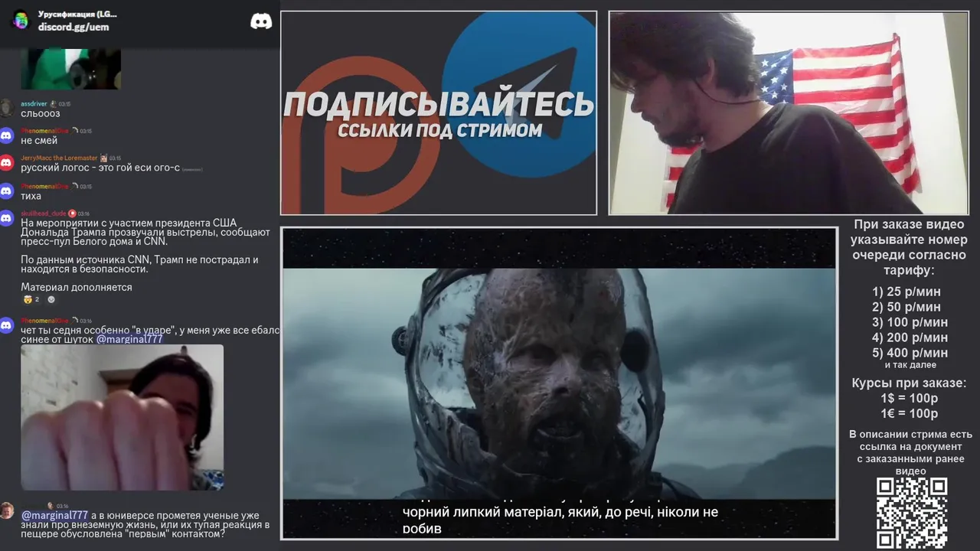Open JerryMacc the Loremaster's username

(59, 158)
